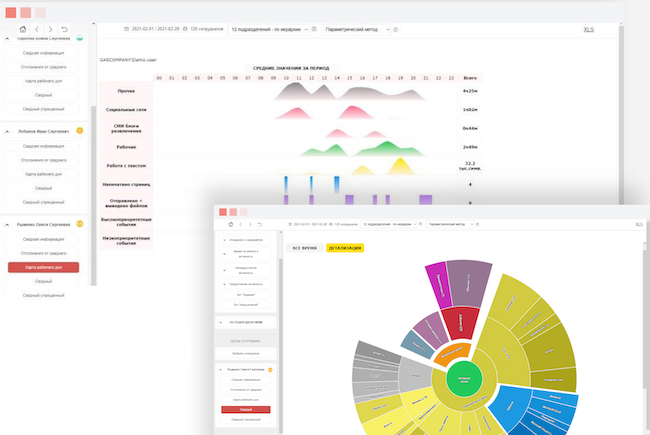Click the calendar icon in the front window
The width and height of the screenshot is (650, 435).
(x=290, y=224)
